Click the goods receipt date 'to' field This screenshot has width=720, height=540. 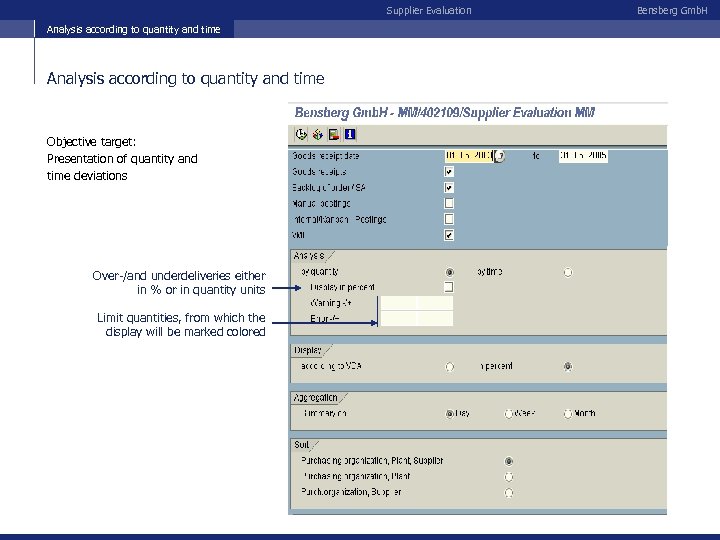(583, 156)
